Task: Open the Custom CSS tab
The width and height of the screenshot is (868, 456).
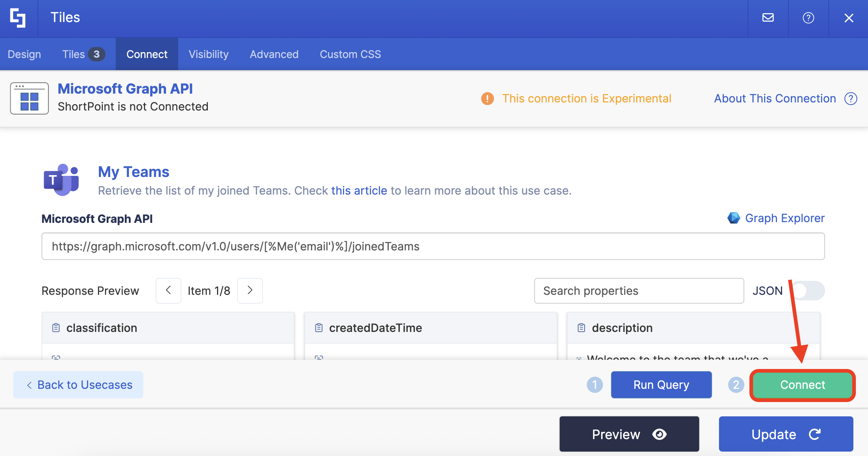Action: pos(350,54)
